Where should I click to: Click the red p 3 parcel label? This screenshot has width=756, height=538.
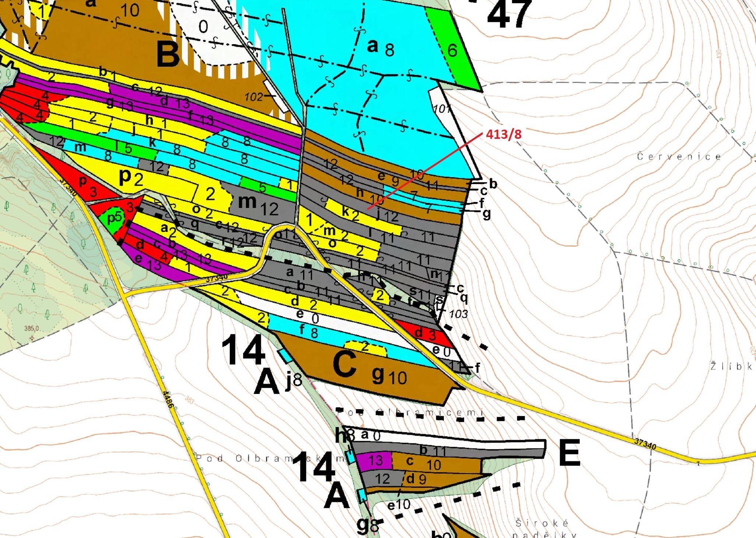tap(88, 186)
